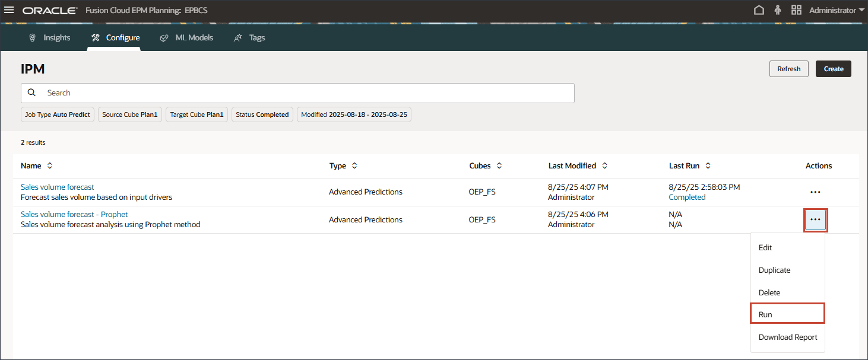Choose Run from the actions menu

coord(788,314)
